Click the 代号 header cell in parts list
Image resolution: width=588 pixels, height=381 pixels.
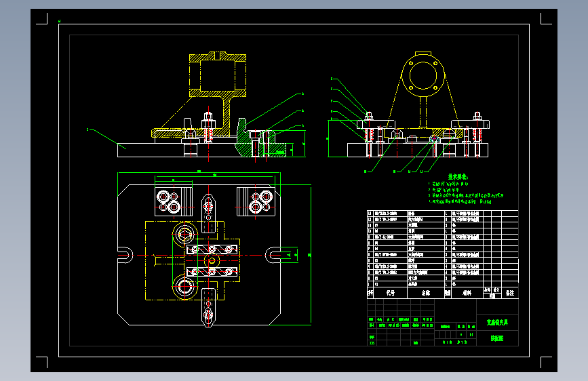[391, 293]
